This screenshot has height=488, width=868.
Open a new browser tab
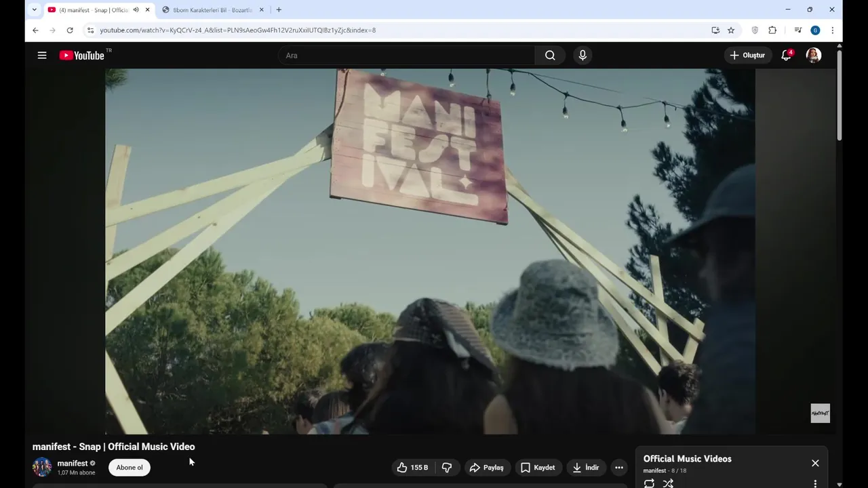(x=279, y=9)
